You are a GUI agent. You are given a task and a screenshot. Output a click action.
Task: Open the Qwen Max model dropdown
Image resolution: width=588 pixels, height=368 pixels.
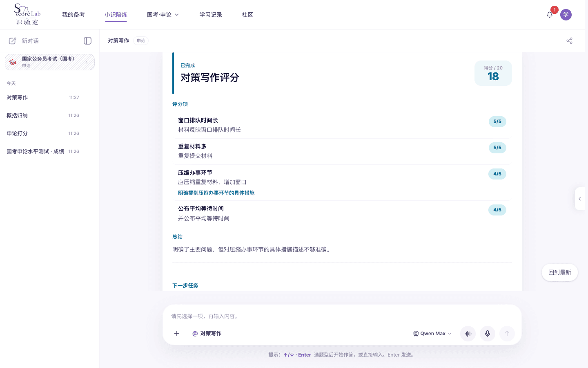pyautogui.click(x=432, y=334)
